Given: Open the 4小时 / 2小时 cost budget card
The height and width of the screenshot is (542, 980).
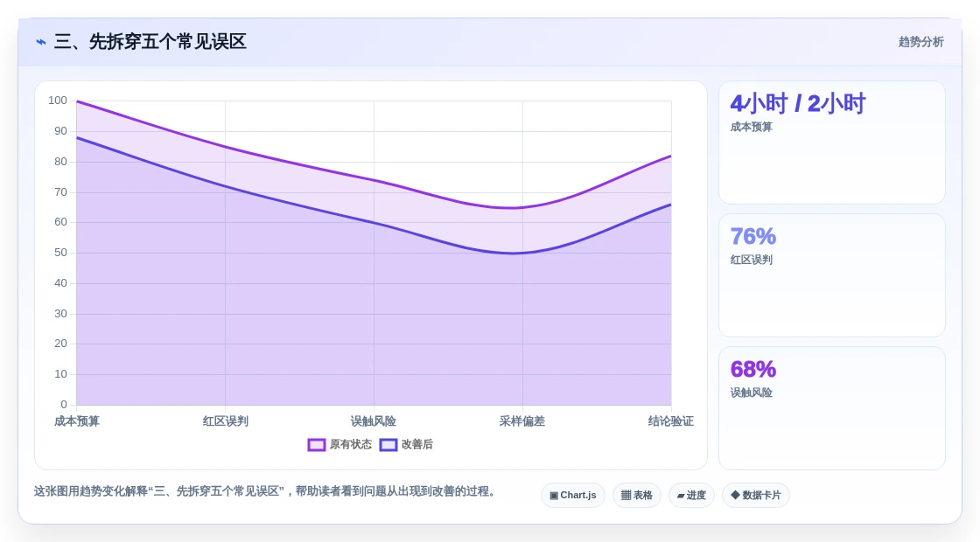Looking at the screenshot, I should 832,142.
